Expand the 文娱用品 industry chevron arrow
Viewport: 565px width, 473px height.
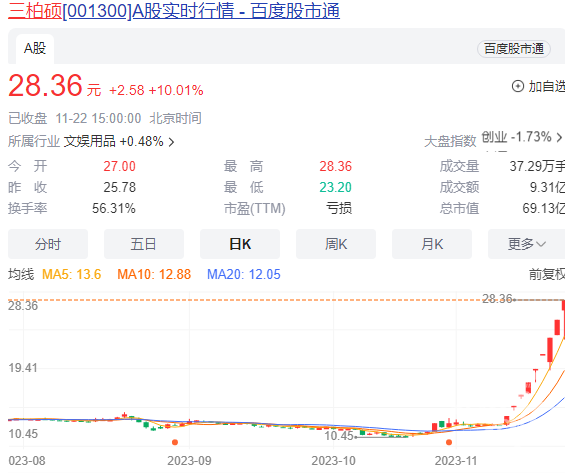[x=172, y=142]
